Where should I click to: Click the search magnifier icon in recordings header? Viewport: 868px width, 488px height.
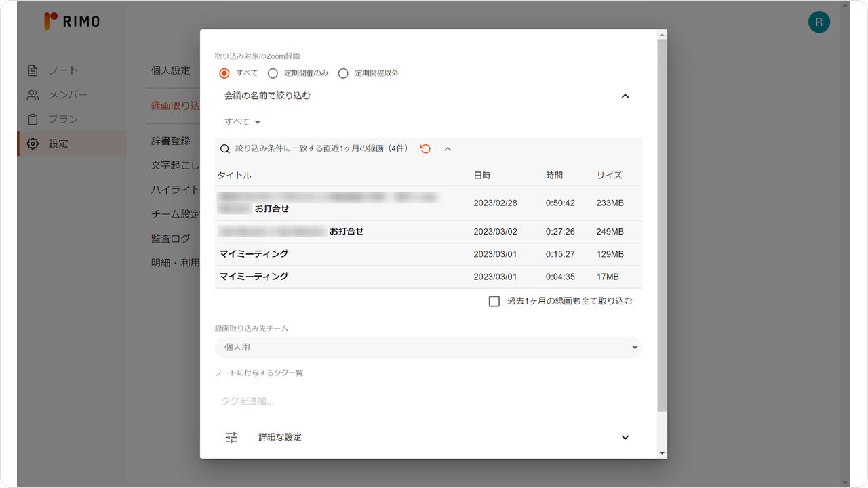(x=225, y=149)
